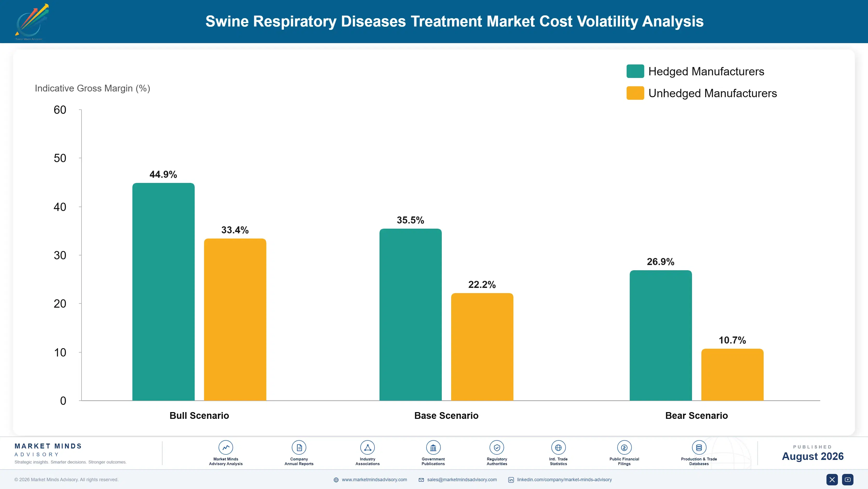
Task: Click the envelope icon beside sales email
Action: tap(421, 480)
